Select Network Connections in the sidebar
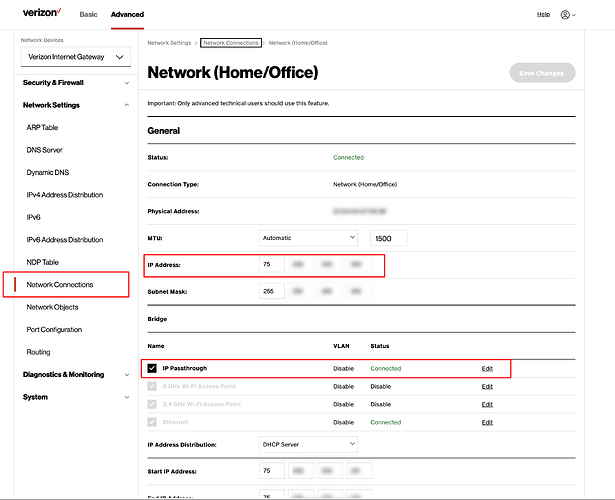Image resolution: width=615 pixels, height=500 pixels. (60, 285)
